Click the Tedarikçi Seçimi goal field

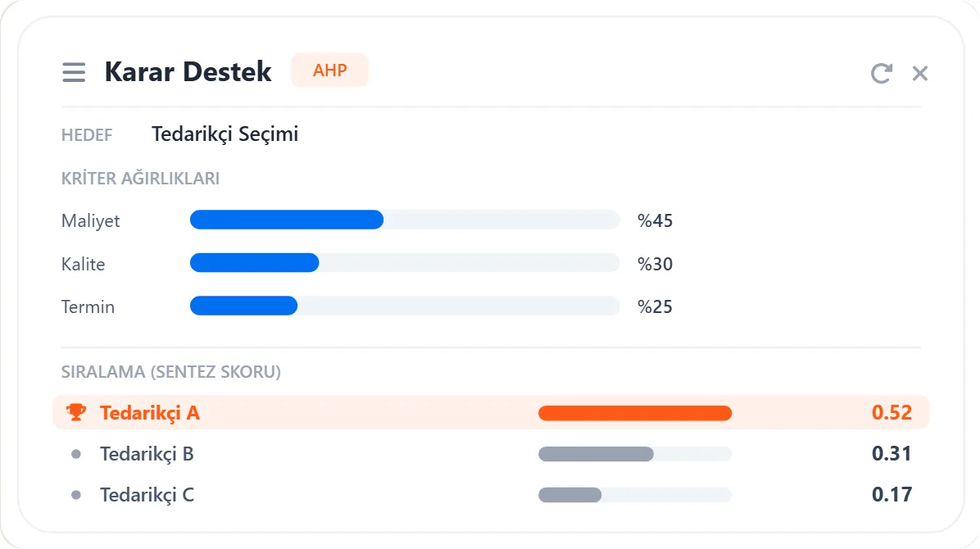[225, 134]
